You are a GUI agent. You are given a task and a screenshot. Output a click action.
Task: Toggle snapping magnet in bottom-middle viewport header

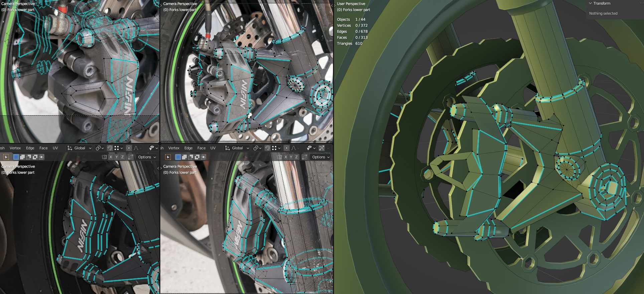pos(267,148)
